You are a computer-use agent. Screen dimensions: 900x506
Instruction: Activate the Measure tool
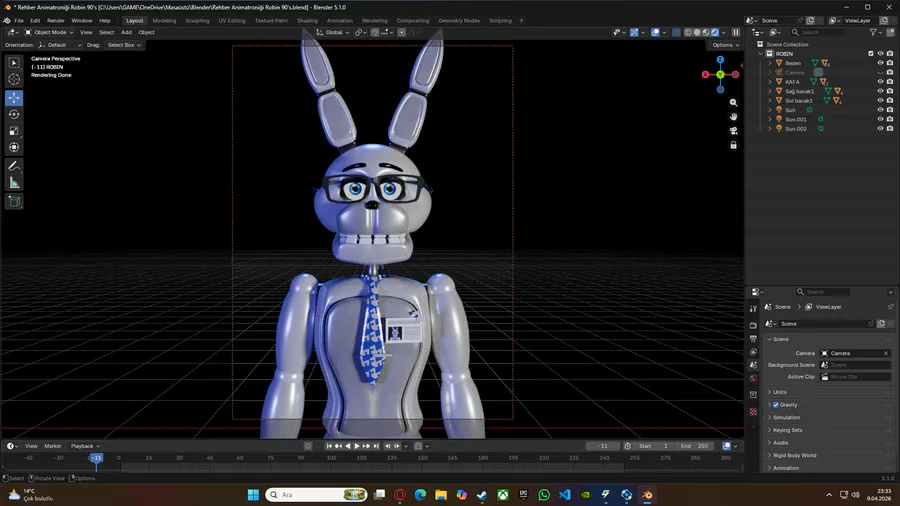[x=14, y=183]
